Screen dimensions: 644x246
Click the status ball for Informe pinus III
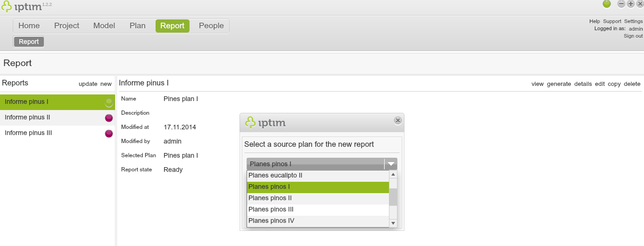tap(109, 133)
